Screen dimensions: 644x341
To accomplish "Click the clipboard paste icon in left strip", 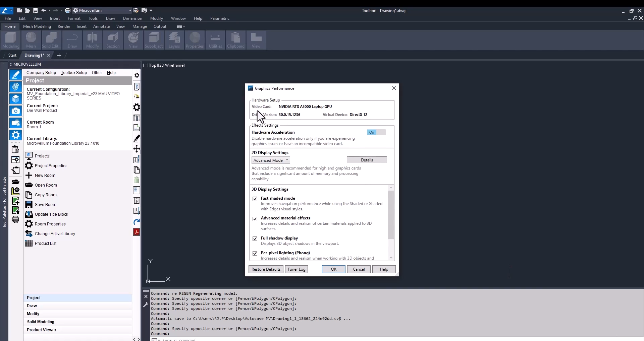I will [x=15, y=149].
